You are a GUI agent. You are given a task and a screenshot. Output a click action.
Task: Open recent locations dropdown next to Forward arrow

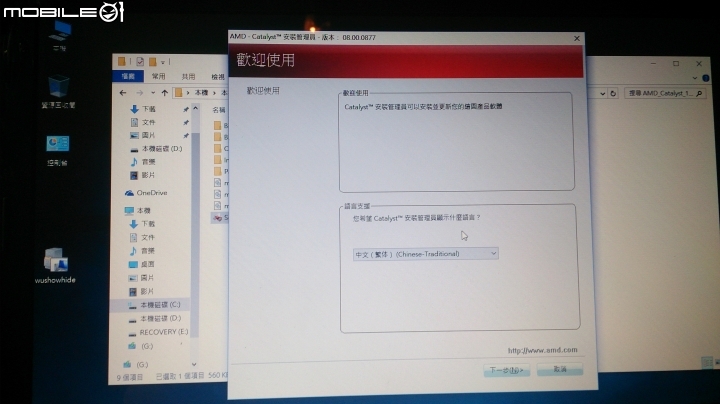coord(153,93)
